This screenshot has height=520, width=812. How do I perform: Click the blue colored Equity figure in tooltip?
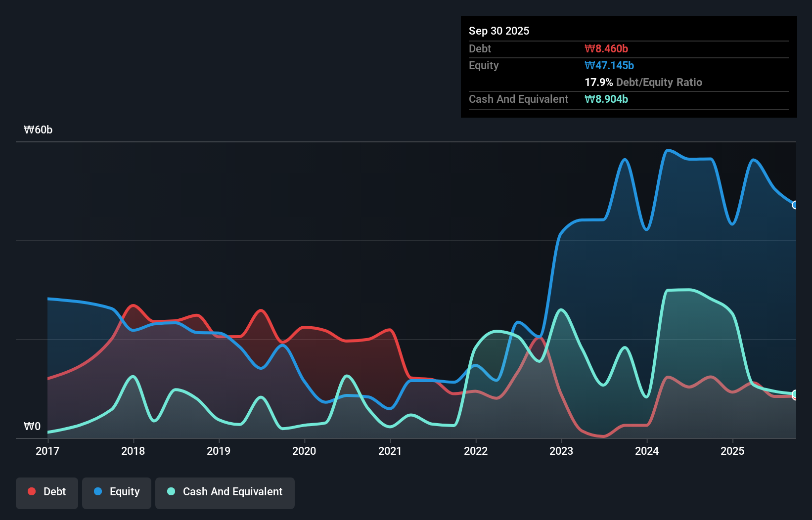[x=610, y=65]
